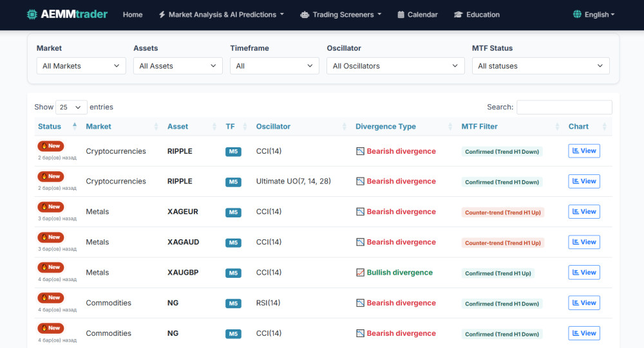The height and width of the screenshot is (348, 644).
Task: Click the globe icon next to English
Action: tap(577, 14)
